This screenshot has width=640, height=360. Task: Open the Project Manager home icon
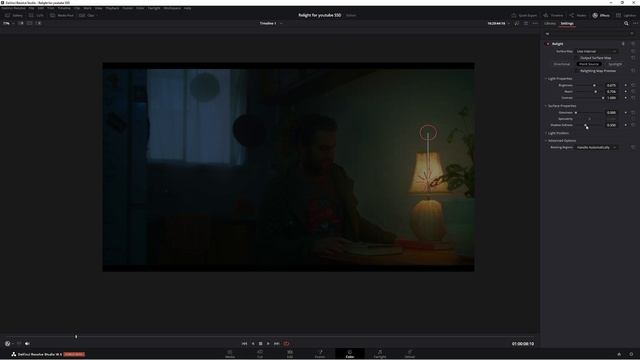tap(619, 354)
